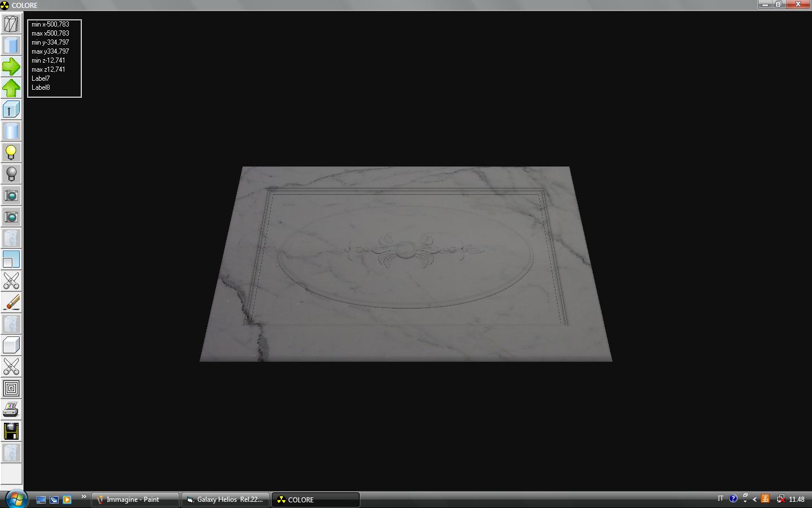Click the concentric squares icon
This screenshot has width=812, height=508.
[11, 388]
